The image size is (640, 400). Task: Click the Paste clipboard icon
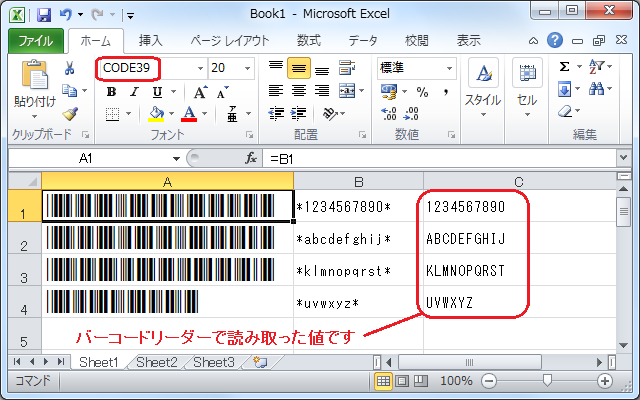[34, 74]
